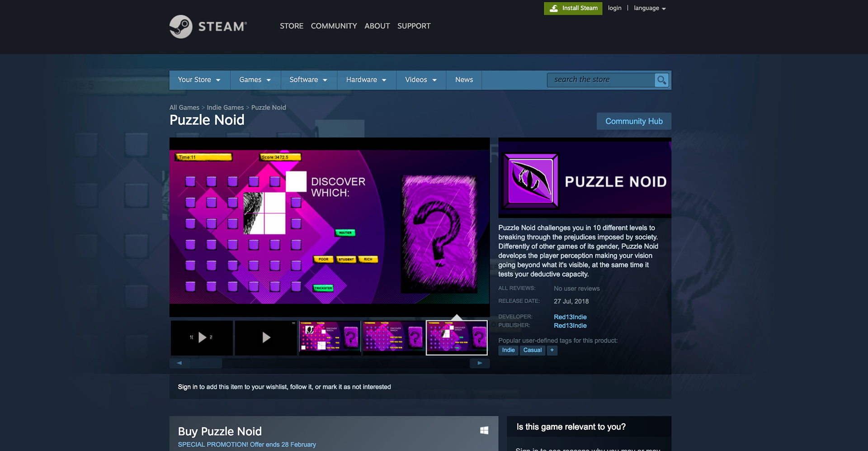Click the media strip right arrow
The width and height of the screenshot is (868, 451).
tap(480, 363)
